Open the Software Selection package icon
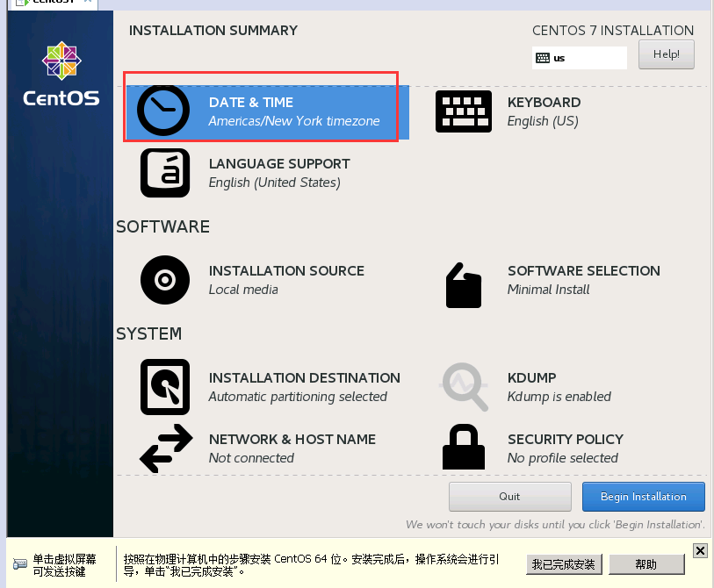This screenshot has width=714, height=588. click(464, 285)
